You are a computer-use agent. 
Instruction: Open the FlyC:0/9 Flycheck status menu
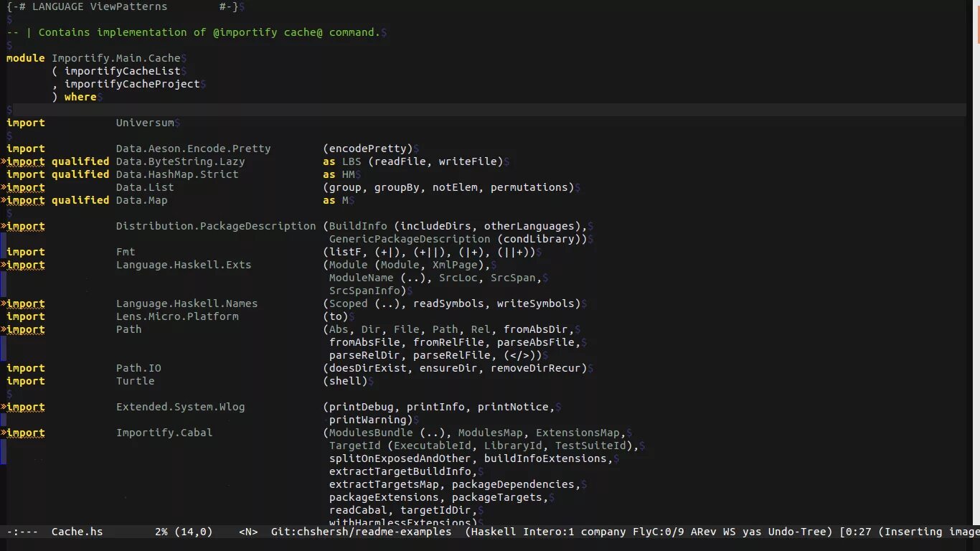pyautogui.click(x=658, y=532)
